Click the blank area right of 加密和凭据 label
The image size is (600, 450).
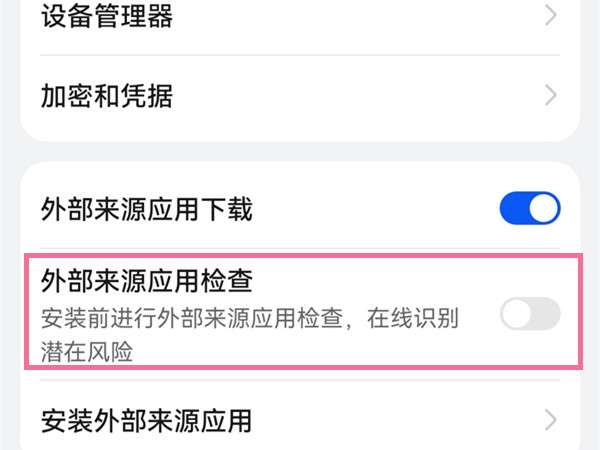pos(350,96)
